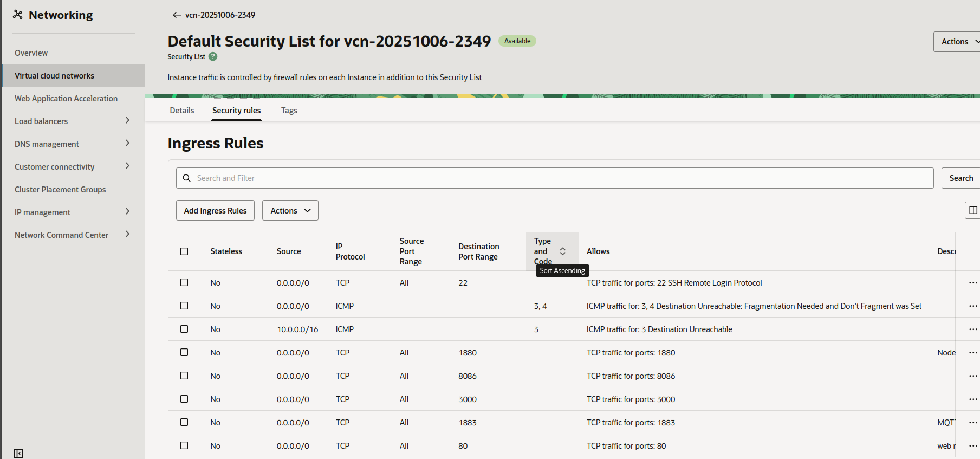Expand the Load balancers sidebar section
This screenshot has height=459, width=980.
[127, 121]
